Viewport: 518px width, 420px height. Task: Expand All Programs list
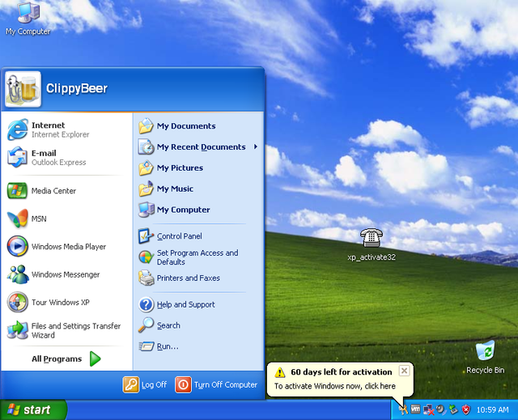point(66,358)
